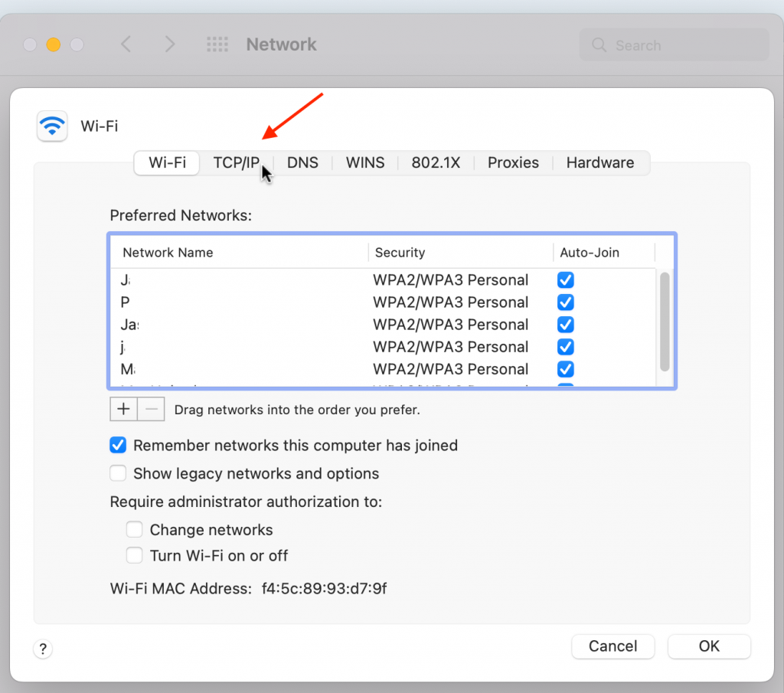Click the back navigation arrow

pos(125,44)
